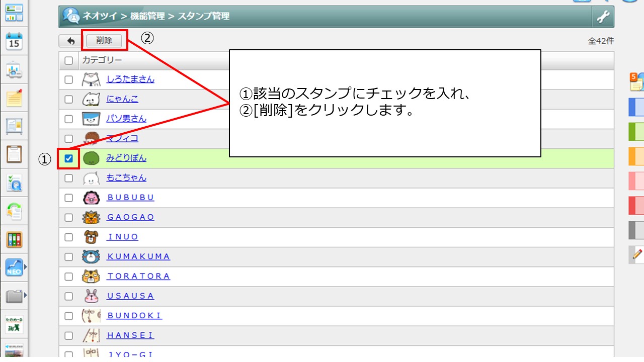Open the みどりぽん link
The width and height of the screenshot is (644, 362).
click(x=126, y=158)
